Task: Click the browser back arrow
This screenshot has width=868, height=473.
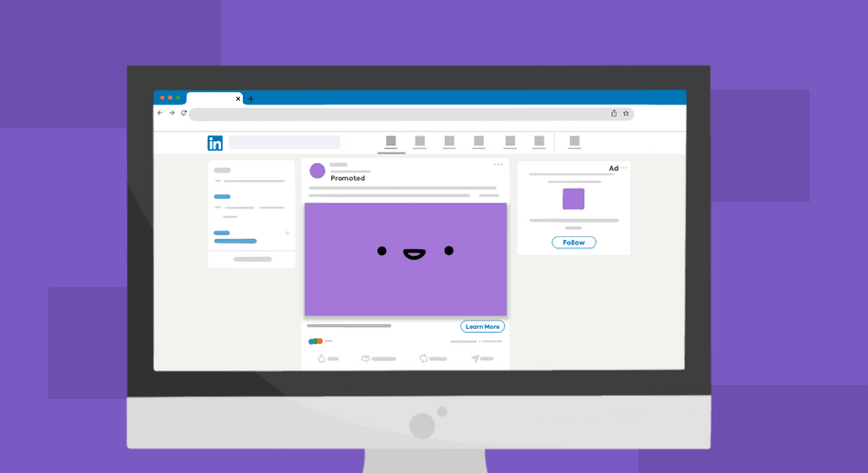Action: pyautogui.click(x=160, y=113)
